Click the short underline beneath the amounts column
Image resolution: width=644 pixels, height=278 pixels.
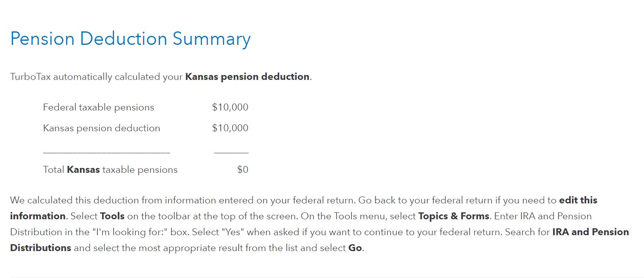coord(231,152)
